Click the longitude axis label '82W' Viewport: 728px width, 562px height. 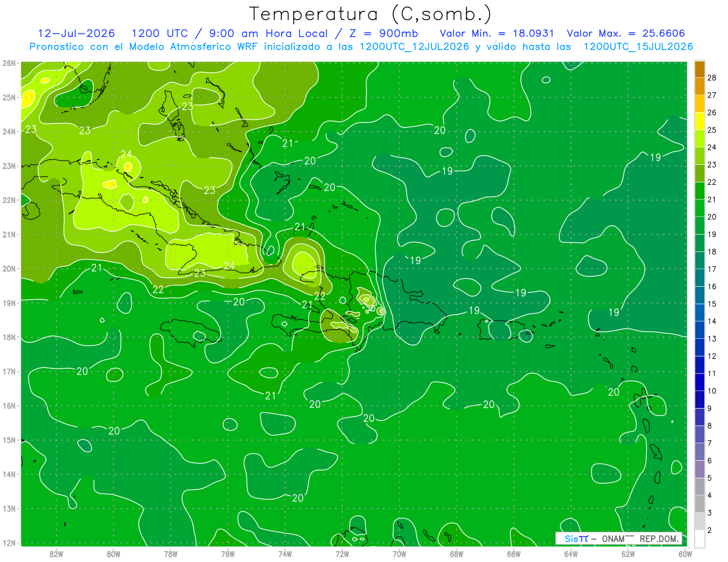[x=56, y=554]
